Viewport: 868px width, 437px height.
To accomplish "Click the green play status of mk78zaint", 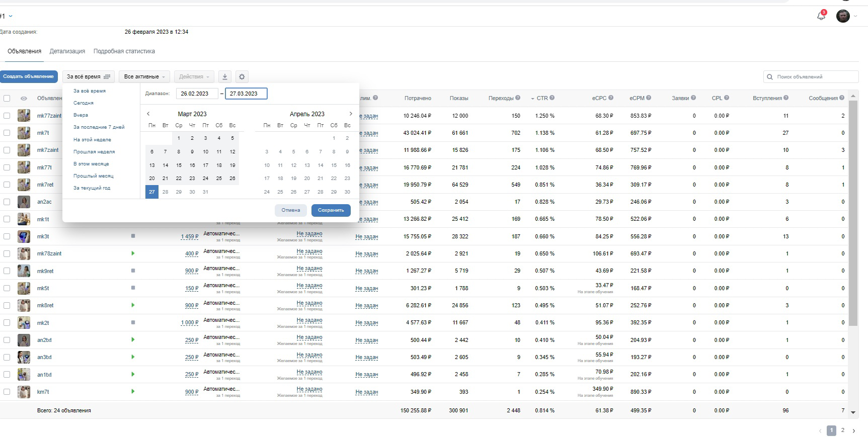I will tap(133, 253).
